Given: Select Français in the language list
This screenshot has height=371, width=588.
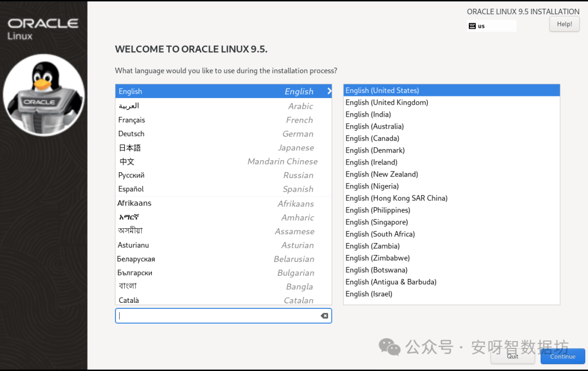Looking at the screenshot, I should point(224,120).
